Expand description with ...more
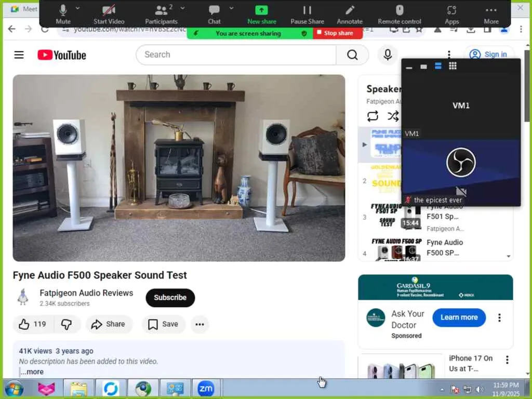Viewport: 532px width, 399px height. coord(32,372)
